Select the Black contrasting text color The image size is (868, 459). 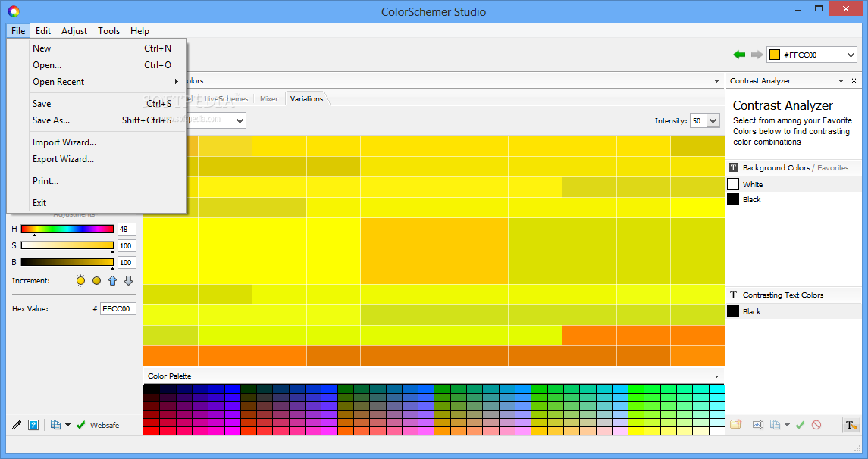[x=795, y=311]
